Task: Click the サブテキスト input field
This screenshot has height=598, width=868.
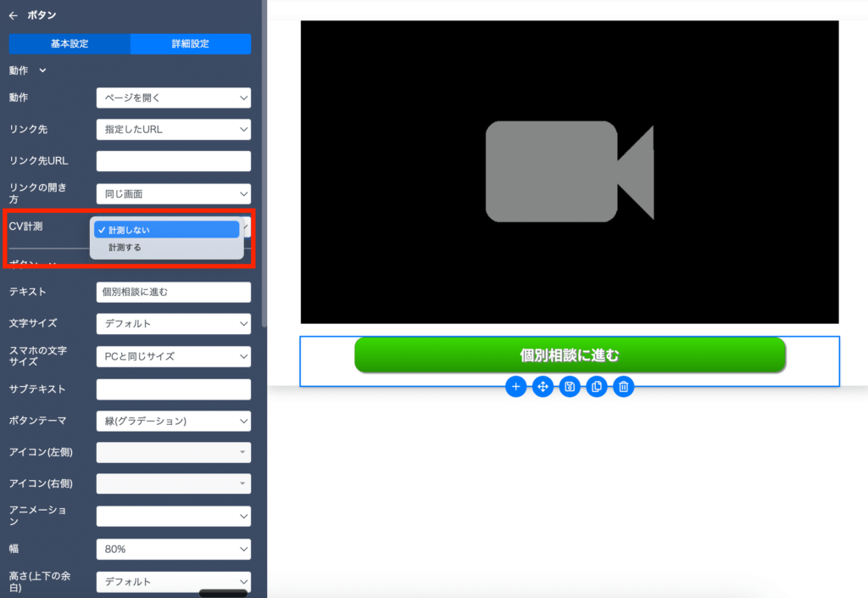Action: point(173,389)
